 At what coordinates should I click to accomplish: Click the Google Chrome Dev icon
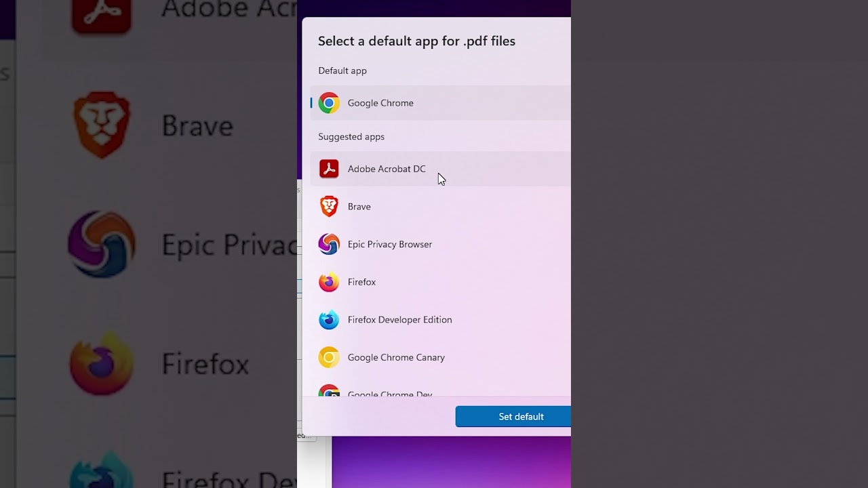tap(329, 391)
